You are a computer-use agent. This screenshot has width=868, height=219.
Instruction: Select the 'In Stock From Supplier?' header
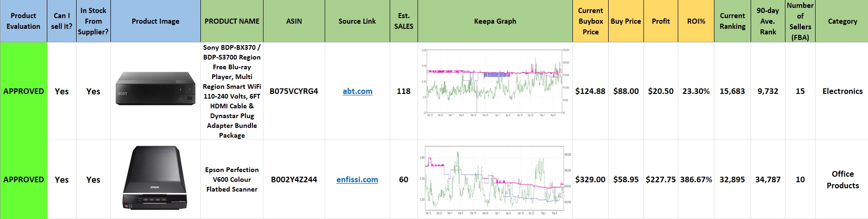click(x=93, y=21)
